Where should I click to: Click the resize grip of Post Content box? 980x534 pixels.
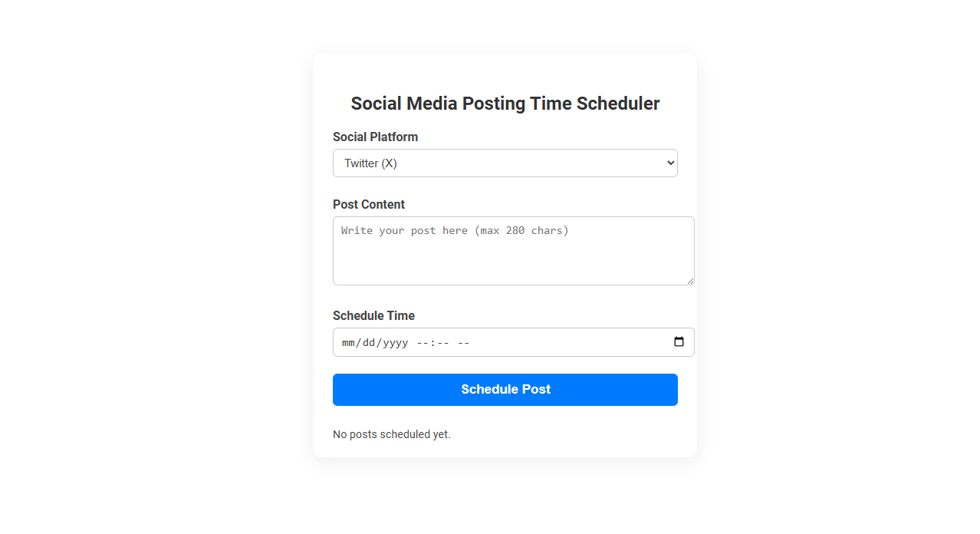(691, 281)
